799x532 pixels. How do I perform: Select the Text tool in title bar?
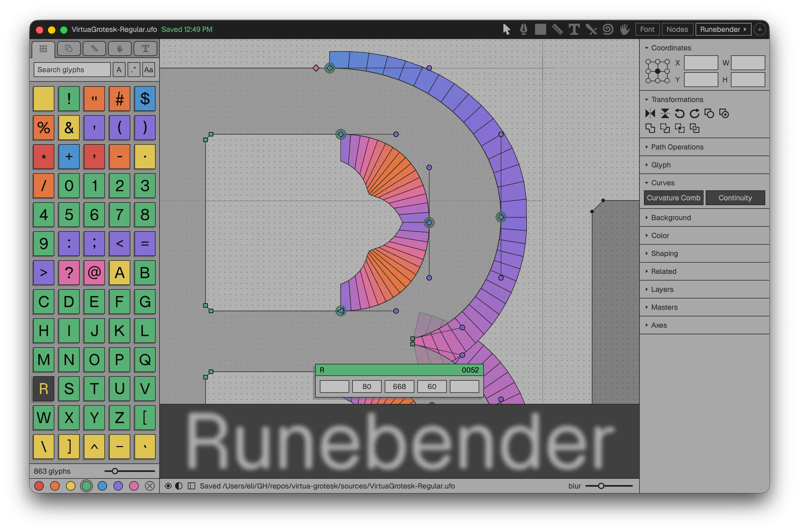(x=574, y=30)
